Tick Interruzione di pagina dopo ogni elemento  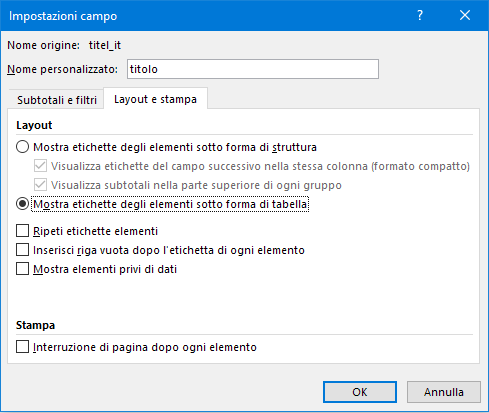point(22,347)
